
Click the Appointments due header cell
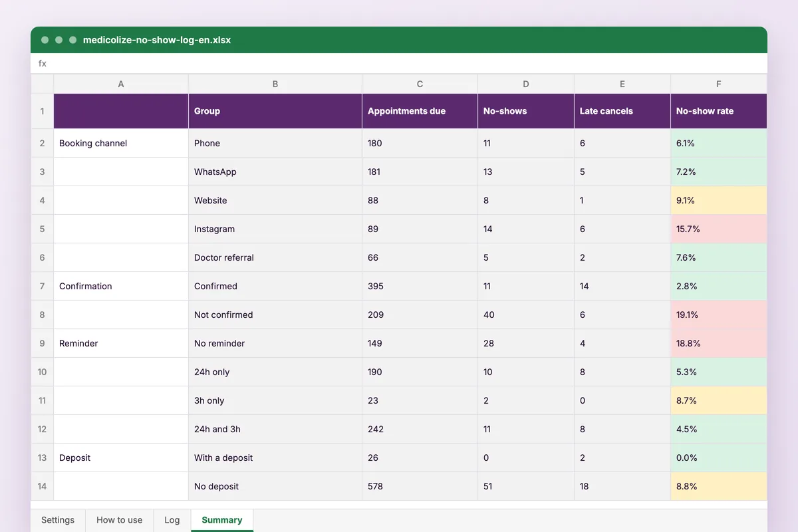tap(420, 111)
